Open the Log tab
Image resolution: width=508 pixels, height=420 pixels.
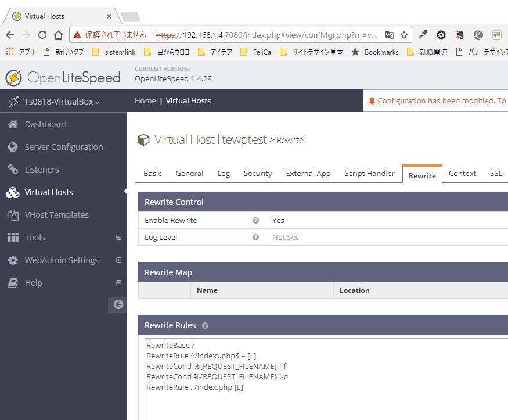224,174
